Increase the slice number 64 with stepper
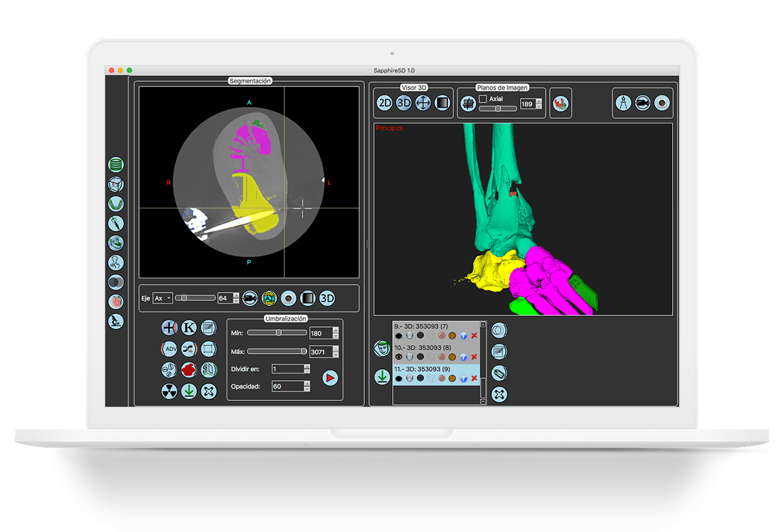The image size is (783, 532). coord(236,295)
